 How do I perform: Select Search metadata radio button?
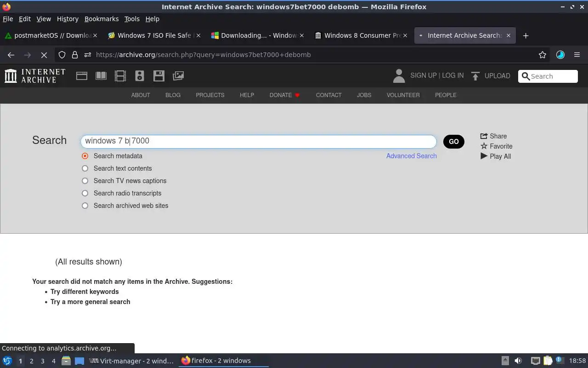(x=85, y=156)
